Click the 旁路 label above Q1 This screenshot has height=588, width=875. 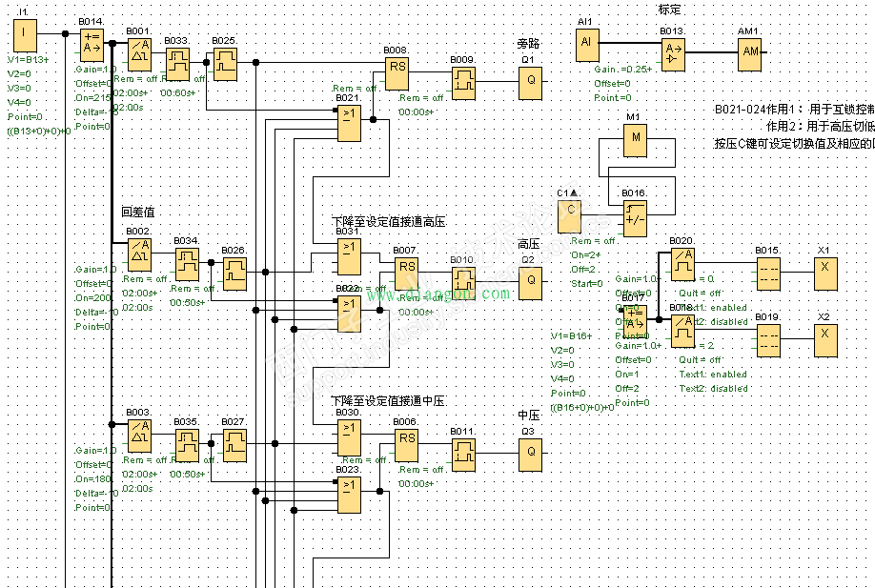pos(528,43)
